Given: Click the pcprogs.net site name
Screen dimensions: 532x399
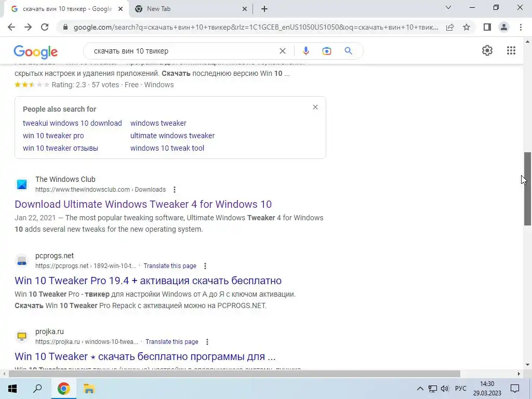Looking at the screenshot, I should click(54, 256).
